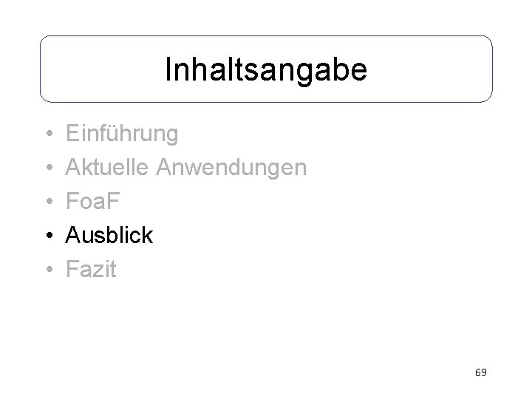The image size is (532, 399).
Task: Open the FoaF agenda item
Action: tap(92, 201)
